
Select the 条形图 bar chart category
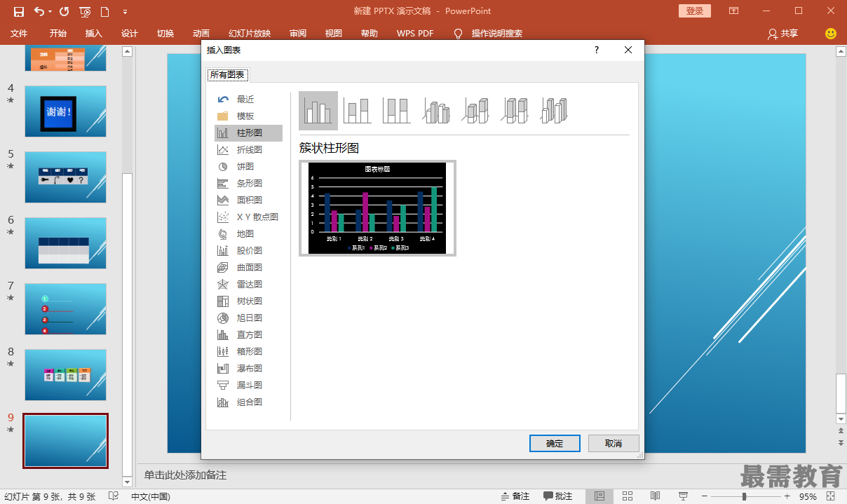point(248,184)
